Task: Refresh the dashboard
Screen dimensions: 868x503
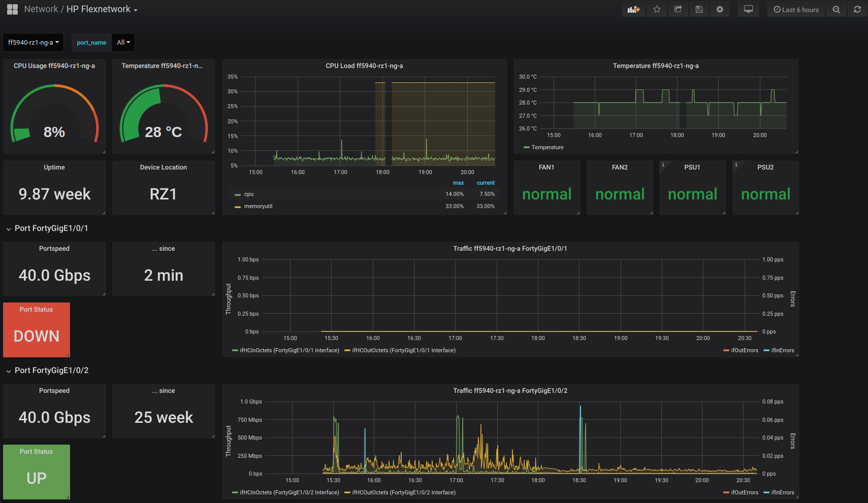Action: (857, 9)
